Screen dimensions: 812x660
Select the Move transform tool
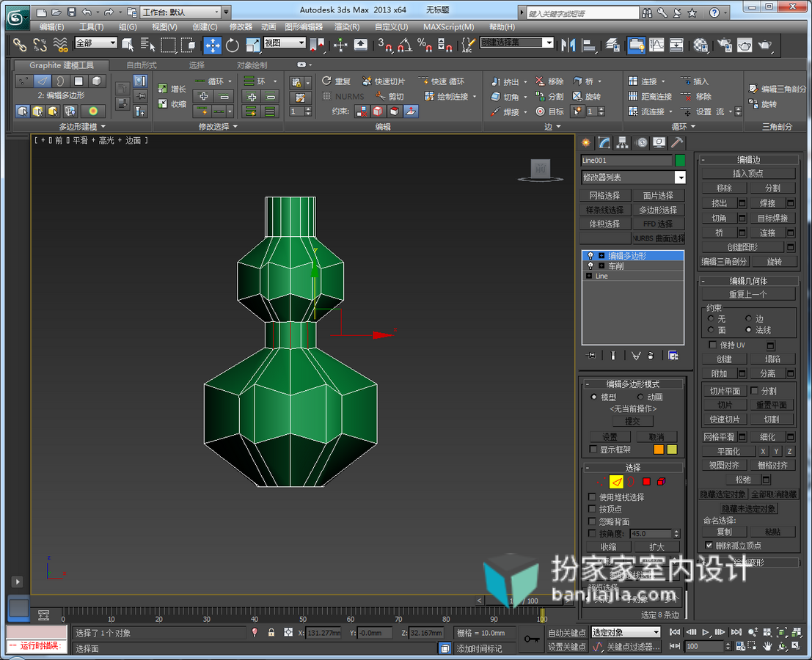212,45
